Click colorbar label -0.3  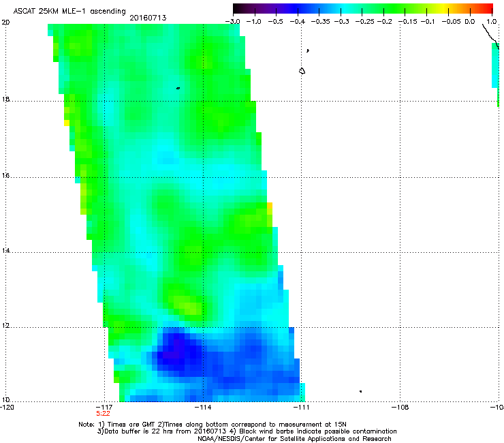(x=341, y=22)
